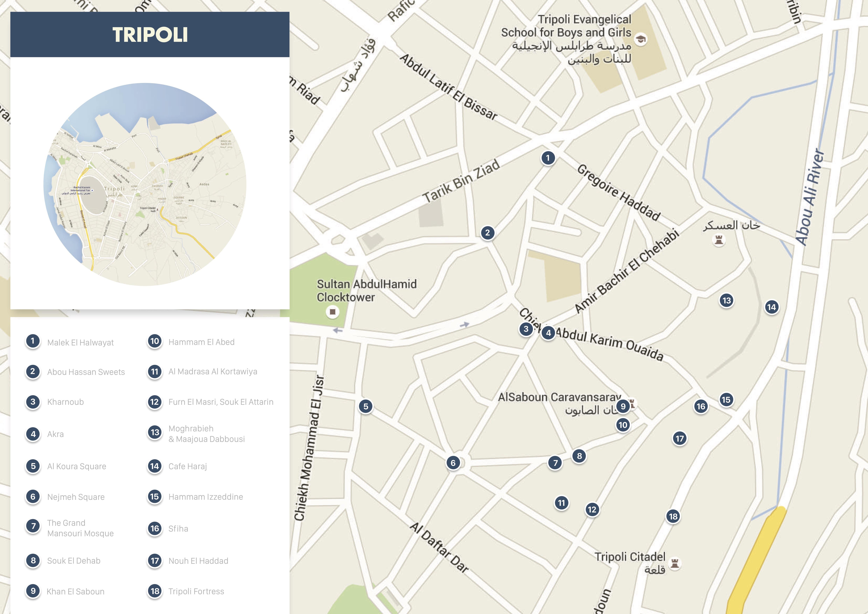The width and height of the screenshot is (868, 614).
Task: Select Souk El Dehab in the legend
Action: click(74, 561)
